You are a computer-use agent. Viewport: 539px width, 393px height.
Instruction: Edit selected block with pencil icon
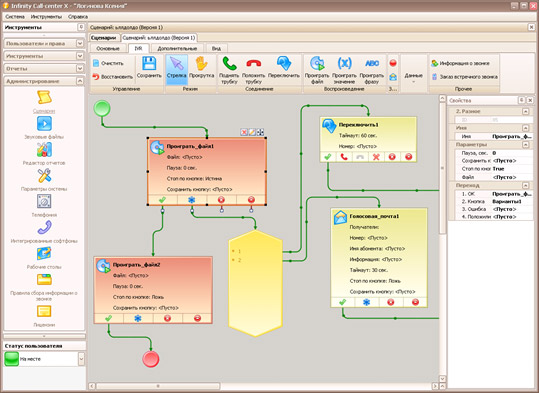pyautogui.click(x=252, y=132)
